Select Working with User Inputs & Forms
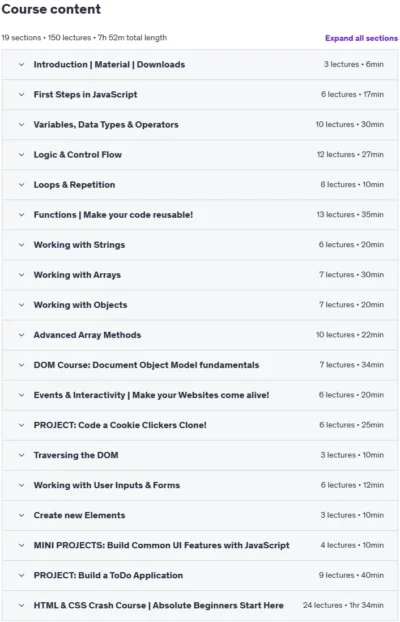 (x=107, y=485)
